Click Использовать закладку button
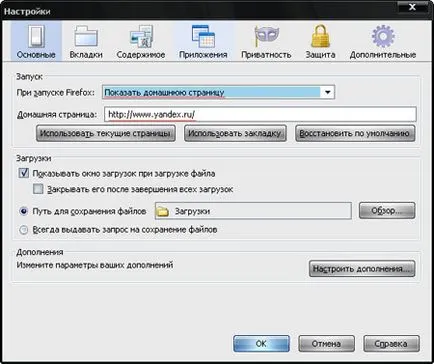Viewport: 434px width, 364px height. click(x=235, y=134)
